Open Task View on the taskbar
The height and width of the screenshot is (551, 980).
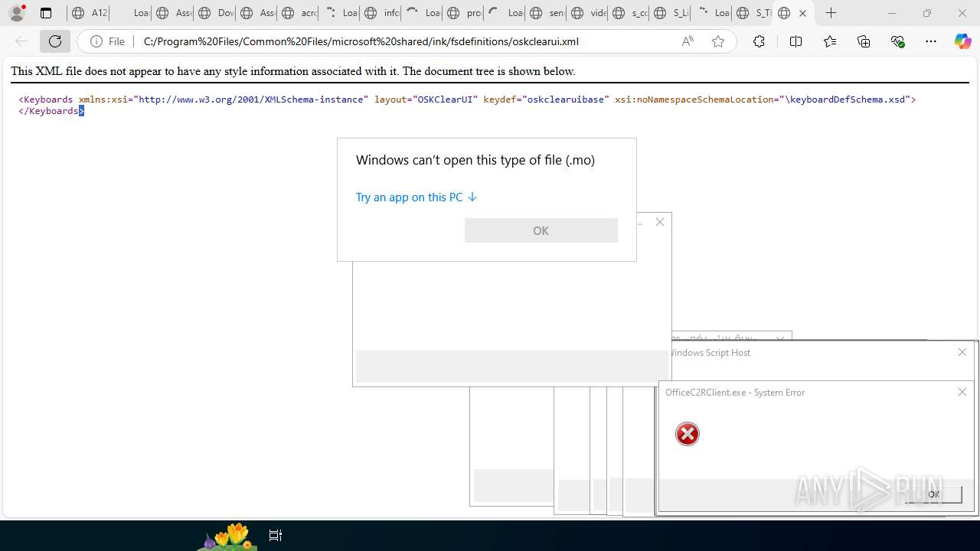coord(276,535)
